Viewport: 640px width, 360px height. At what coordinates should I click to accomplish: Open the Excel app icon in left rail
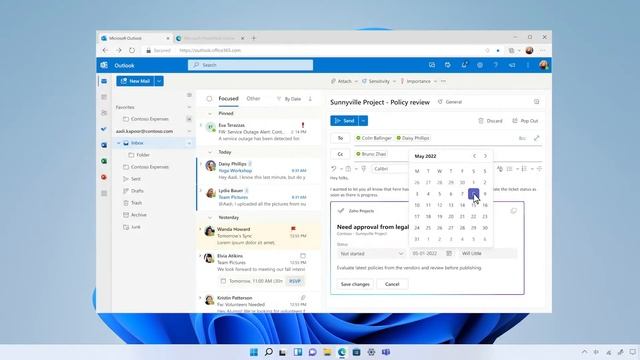click(x=104, y=161)
